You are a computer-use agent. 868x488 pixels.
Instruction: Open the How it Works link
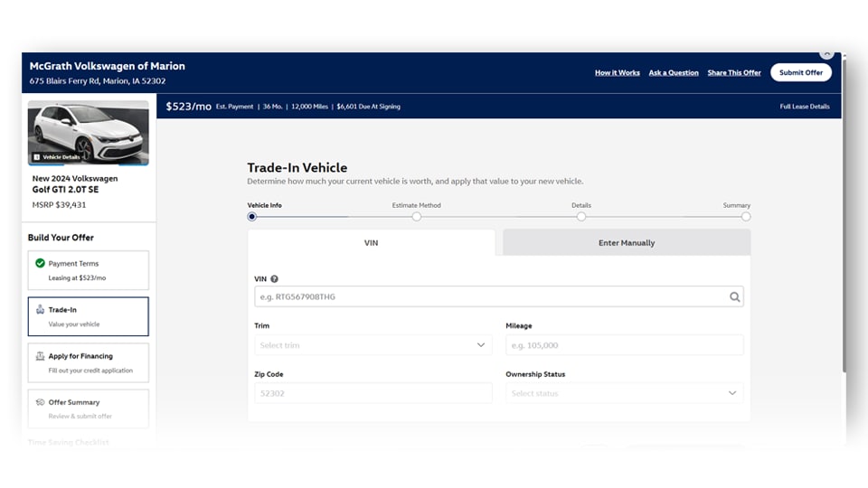click(618, 72)
